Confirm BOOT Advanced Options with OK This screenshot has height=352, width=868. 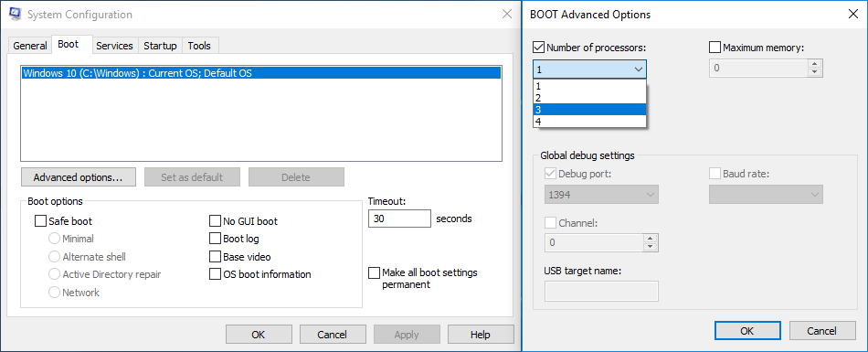tap(747, 331)
